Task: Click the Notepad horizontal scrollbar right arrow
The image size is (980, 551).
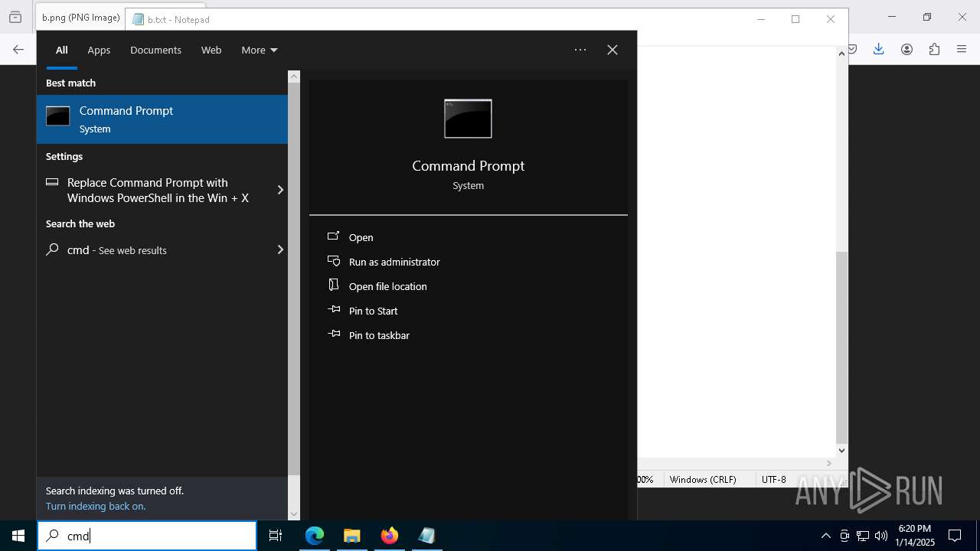Action: pyautogui.click(x=828, y=463)
